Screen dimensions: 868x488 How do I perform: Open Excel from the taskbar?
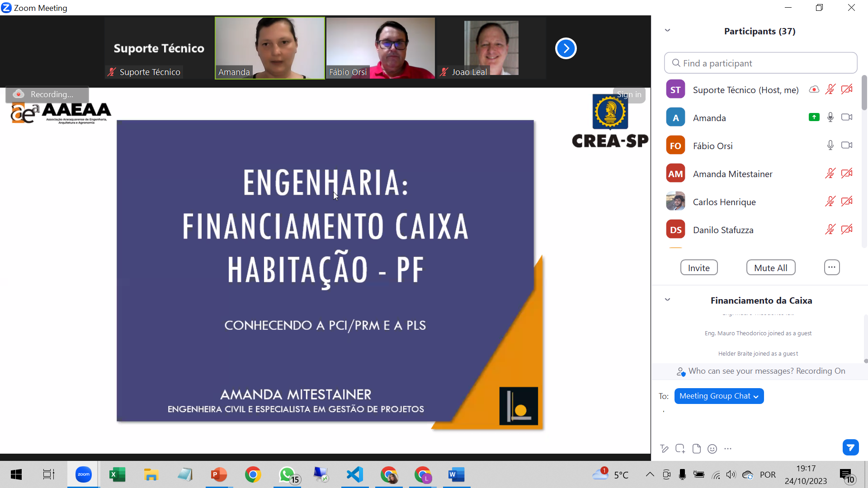tap(117, 474)
